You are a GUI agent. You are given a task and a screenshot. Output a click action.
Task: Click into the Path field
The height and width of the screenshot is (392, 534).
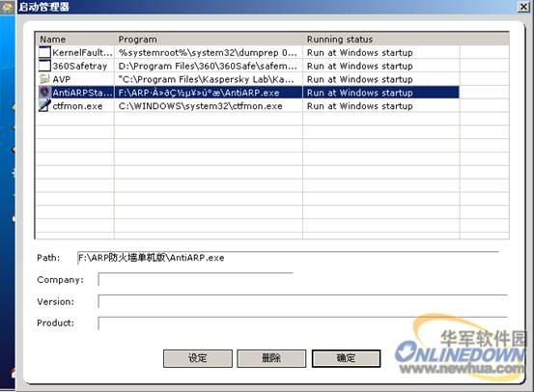pos(288,258)
